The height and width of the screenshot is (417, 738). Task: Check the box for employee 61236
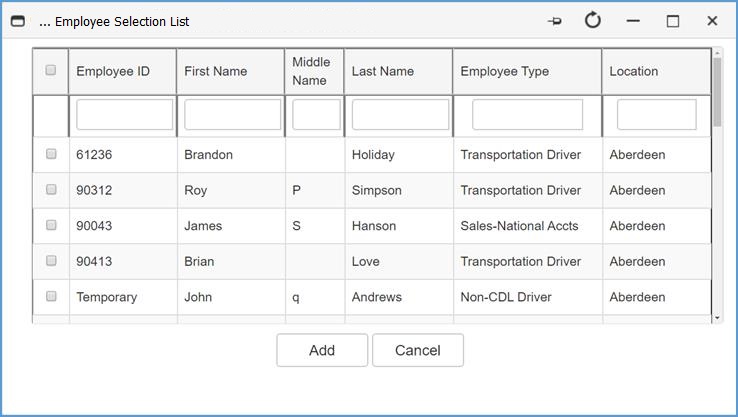click(51, 154)
